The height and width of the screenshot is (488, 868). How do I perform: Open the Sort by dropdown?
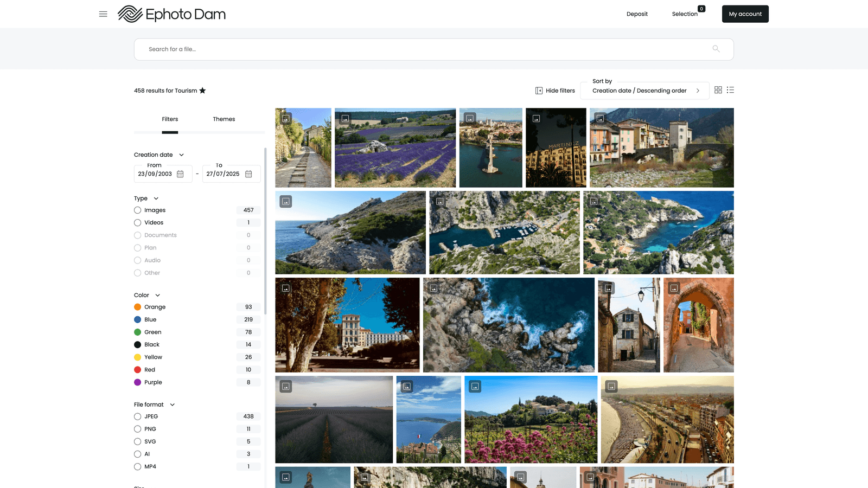(x=644, y=91)
